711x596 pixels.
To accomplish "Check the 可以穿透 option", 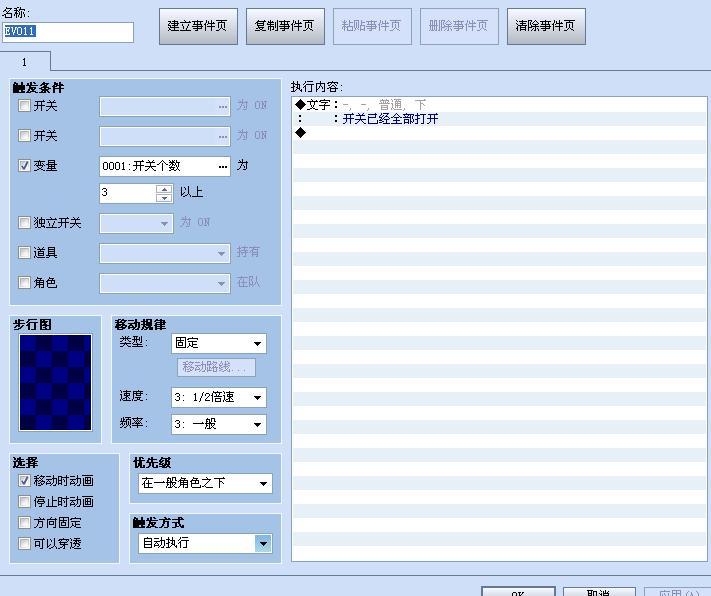I will (24, 543).
